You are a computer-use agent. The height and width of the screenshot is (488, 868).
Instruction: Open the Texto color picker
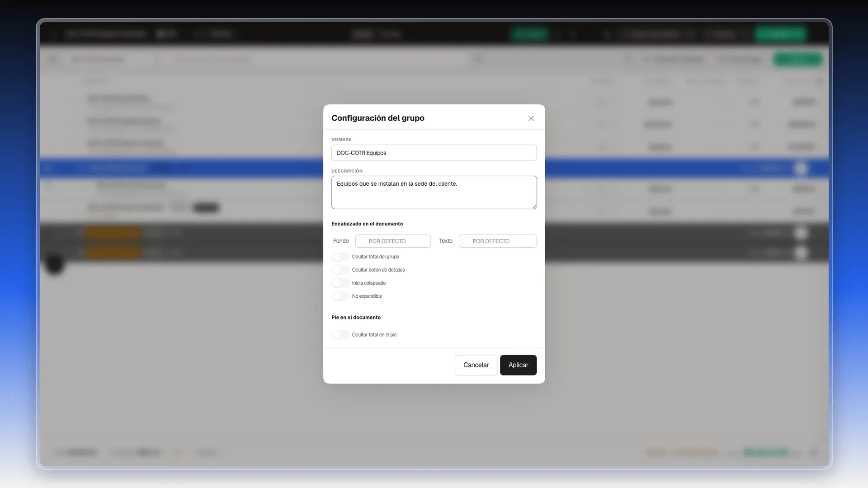pyautogui.click(x=498, y=241)
